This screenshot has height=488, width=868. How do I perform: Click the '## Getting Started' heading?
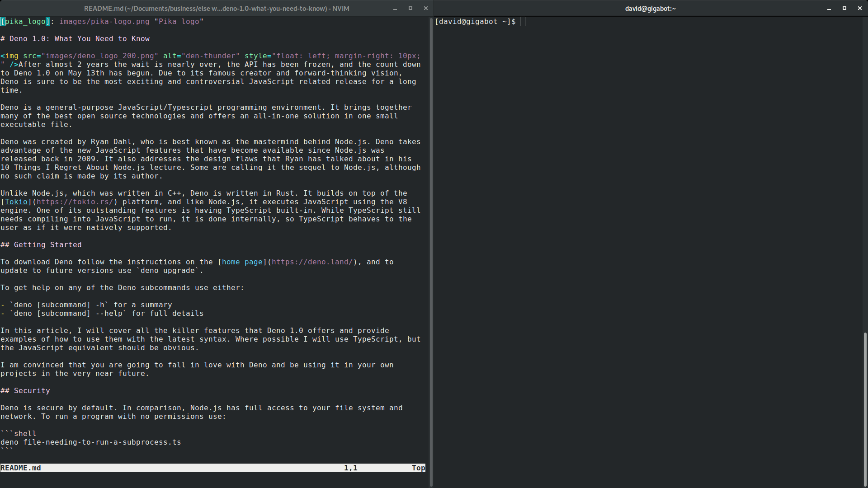[41, 245]
